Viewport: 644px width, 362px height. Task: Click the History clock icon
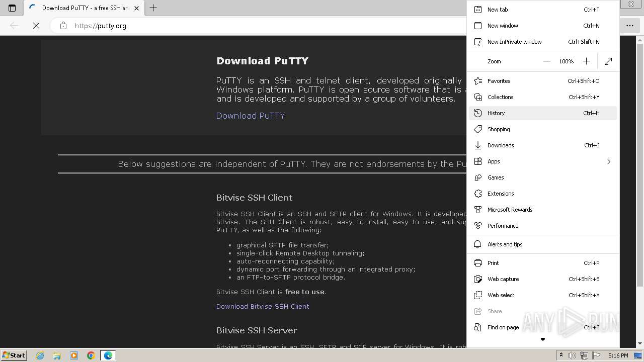(478, 113)
